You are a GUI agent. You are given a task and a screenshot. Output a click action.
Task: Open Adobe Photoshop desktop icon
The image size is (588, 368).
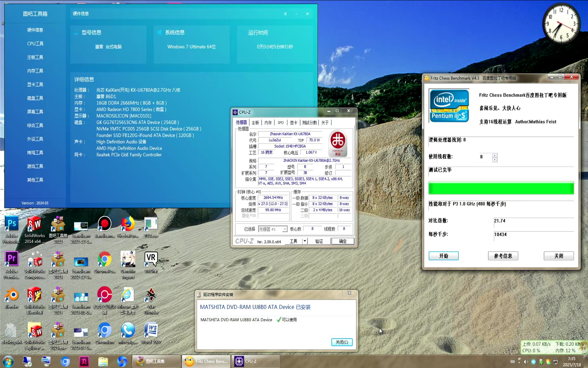pos(11,230)
